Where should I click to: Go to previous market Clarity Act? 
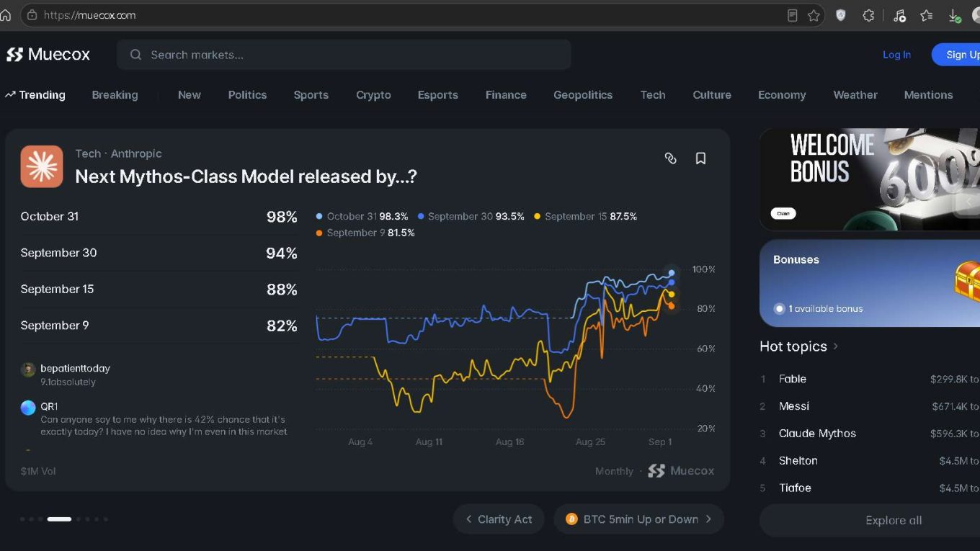tap(499, 519)
